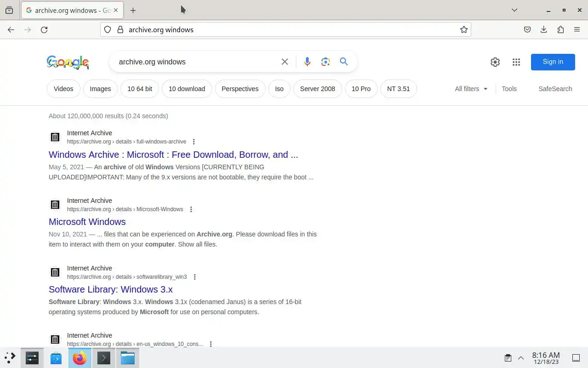Image resolution: width=588 pixels, height=368 pixels.
Task: Open the list all tabs dropdown
Action: (514, 10)
